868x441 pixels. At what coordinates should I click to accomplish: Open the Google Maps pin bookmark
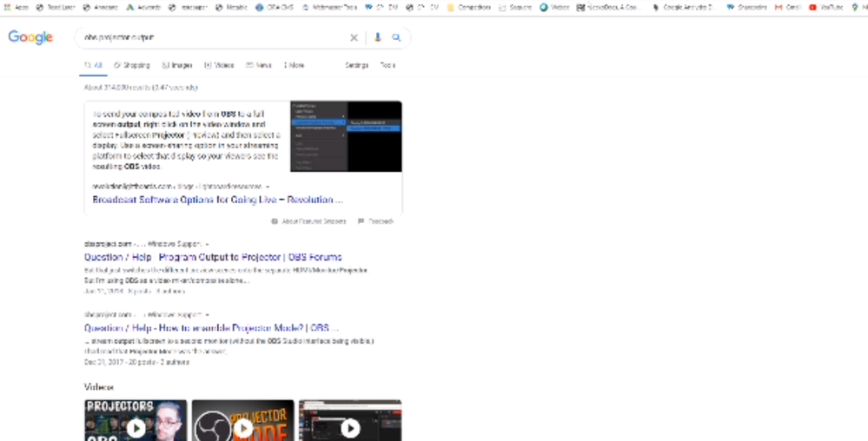point(855,8)
